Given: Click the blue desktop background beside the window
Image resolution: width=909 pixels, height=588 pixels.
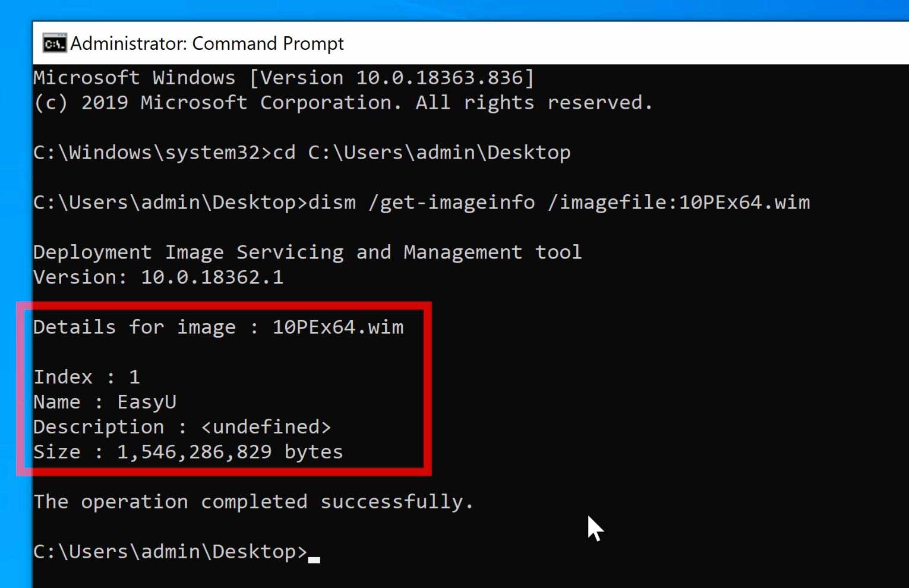Looking at the screenshot, I should point(15,178).
